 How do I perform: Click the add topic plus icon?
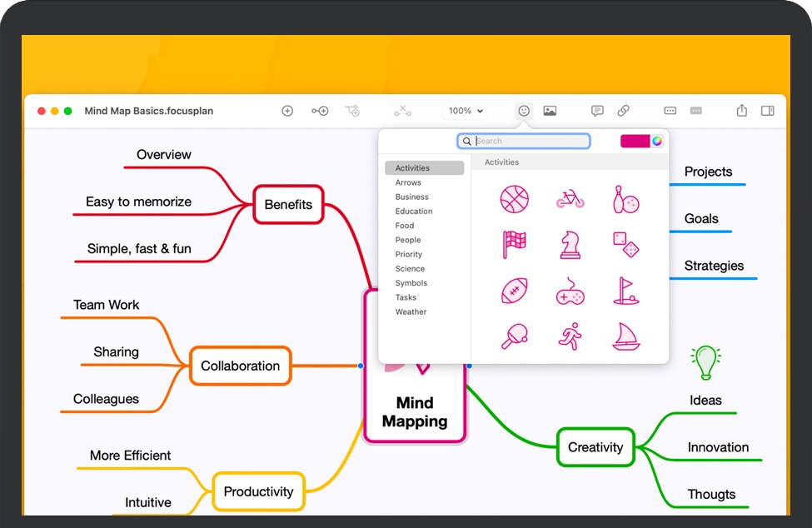(x=287, y=111)
